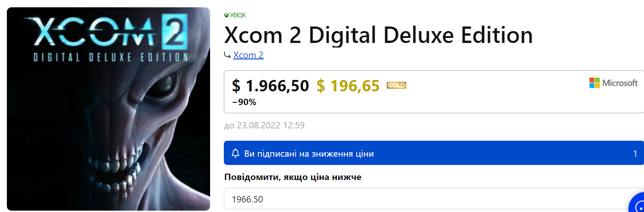This screenshot has height=212, width=644.
Task: Open the Xcom 2 parent game link
Action: point(248,55)
